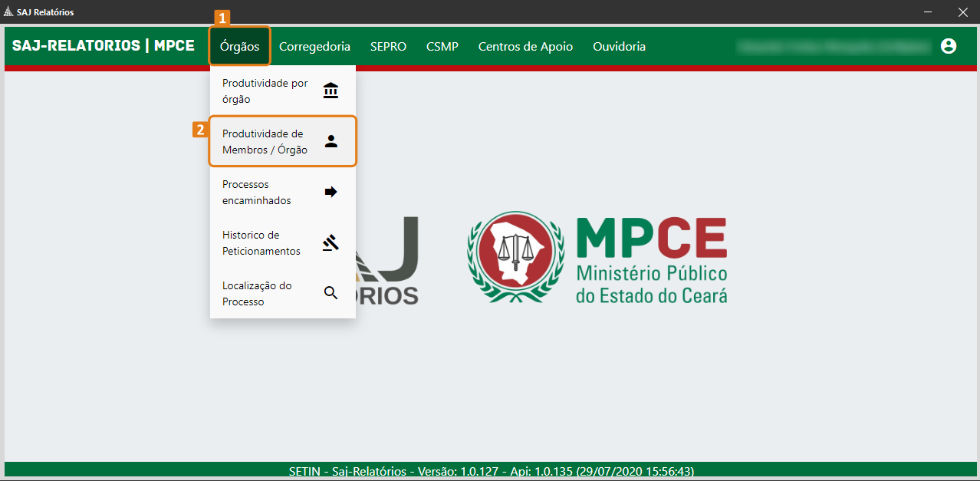Click the magnifier icon for Localização do Processo
980x481 pixels.
(331, 293)
